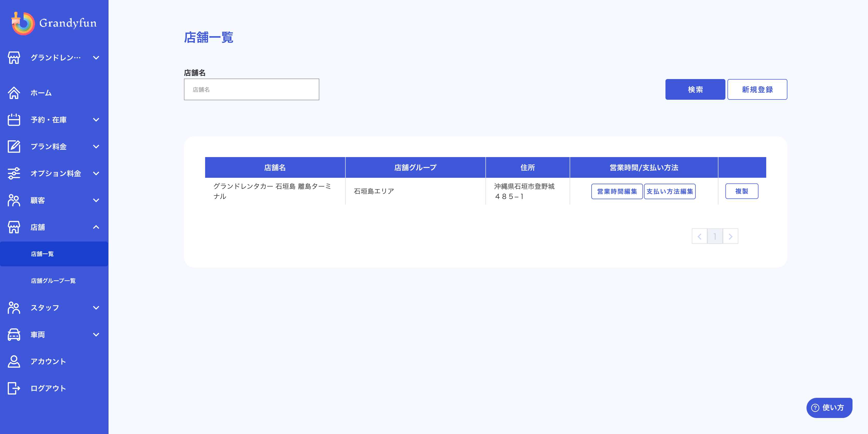Expand the 車両 menu chevron

pos(96,335)
